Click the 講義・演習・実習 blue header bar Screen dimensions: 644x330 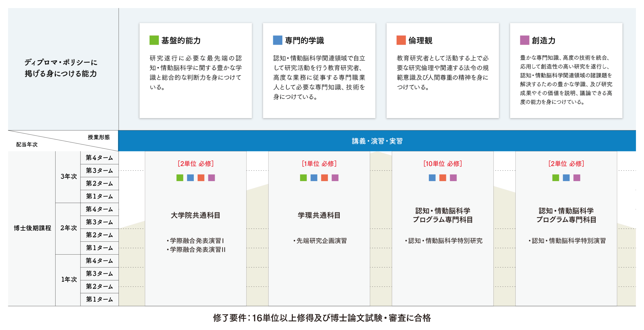[377, 141]
